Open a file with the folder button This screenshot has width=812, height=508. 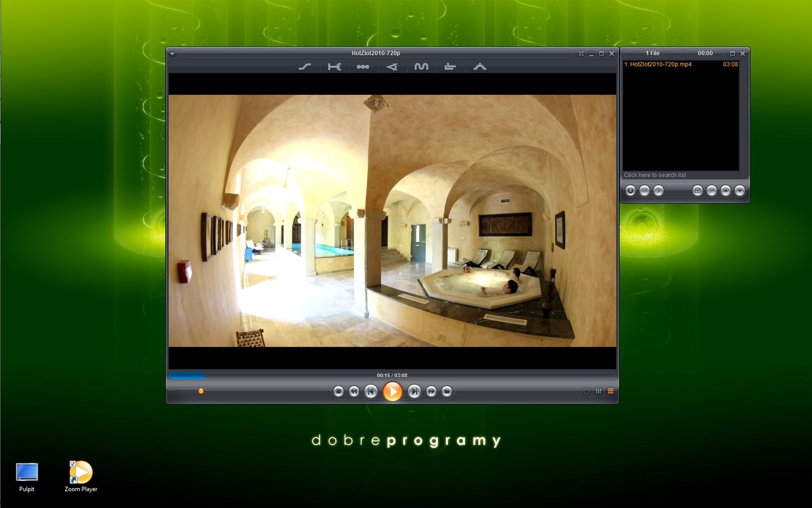447,391
